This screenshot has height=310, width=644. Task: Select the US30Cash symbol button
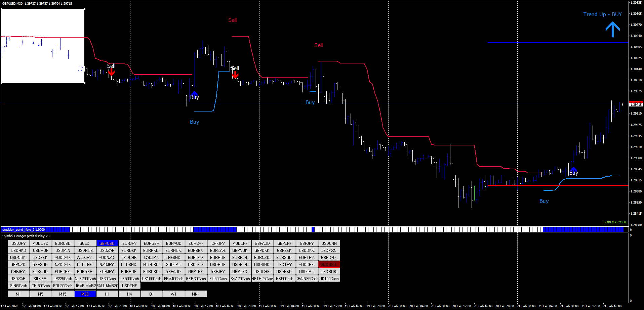coord(107,278)
